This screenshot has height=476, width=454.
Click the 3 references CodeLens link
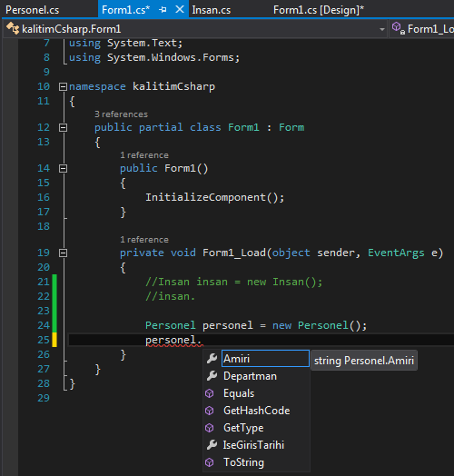click(121, 114)
